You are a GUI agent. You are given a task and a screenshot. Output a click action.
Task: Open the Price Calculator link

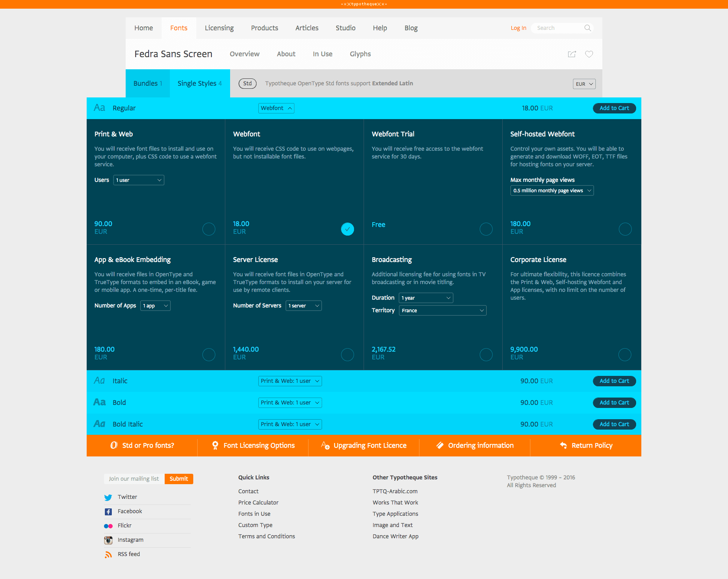(x=258, y=503)
